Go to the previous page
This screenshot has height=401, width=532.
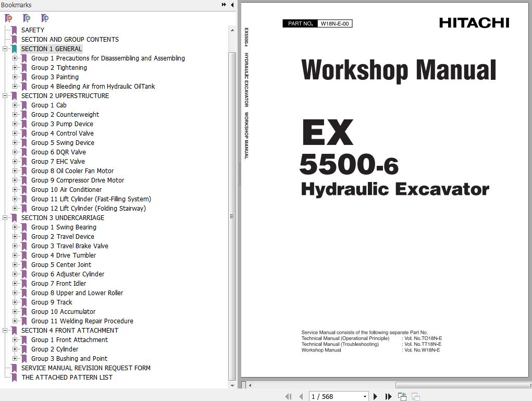click(x=301, y=396)
